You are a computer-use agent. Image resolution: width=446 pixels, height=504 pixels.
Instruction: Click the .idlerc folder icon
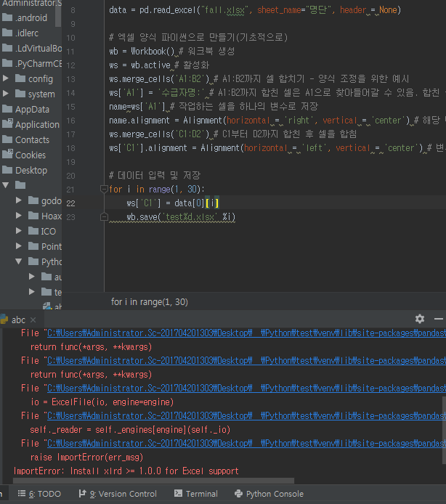pyautogui.click(x=7, y=33)
